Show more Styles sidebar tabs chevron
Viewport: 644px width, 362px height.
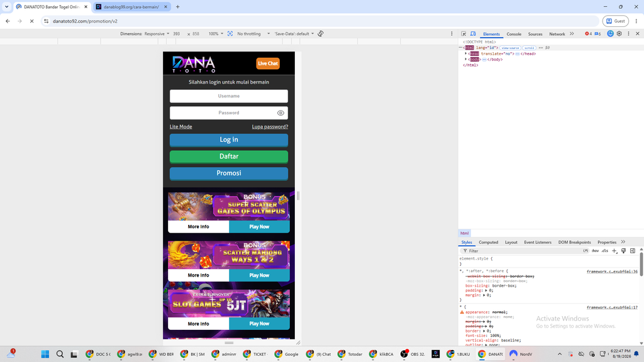(x=623, y=242)
